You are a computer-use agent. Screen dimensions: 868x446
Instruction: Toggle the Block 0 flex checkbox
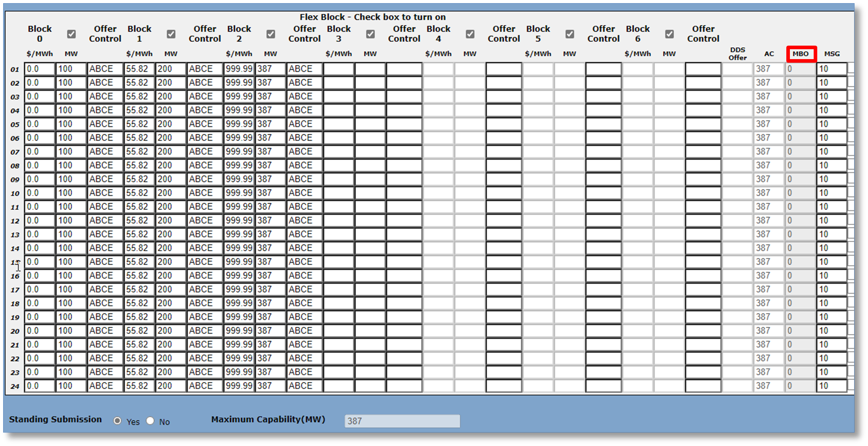point(71,34)
